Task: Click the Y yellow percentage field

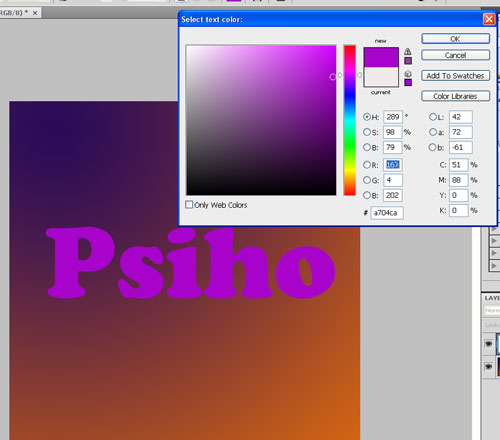Action: 459,195
